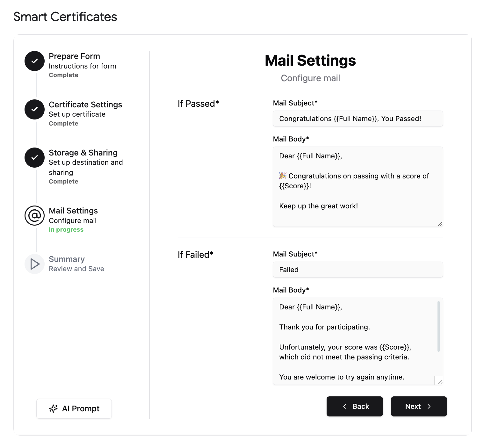Click the Mail Settings @ step icon
The image size is (484, 448).
point(34,215)
